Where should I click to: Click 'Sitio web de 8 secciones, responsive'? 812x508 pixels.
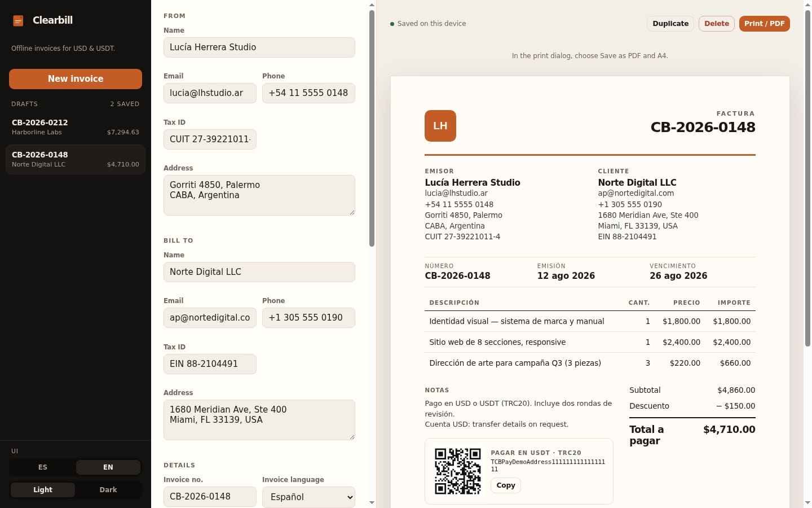pos(497,342)
